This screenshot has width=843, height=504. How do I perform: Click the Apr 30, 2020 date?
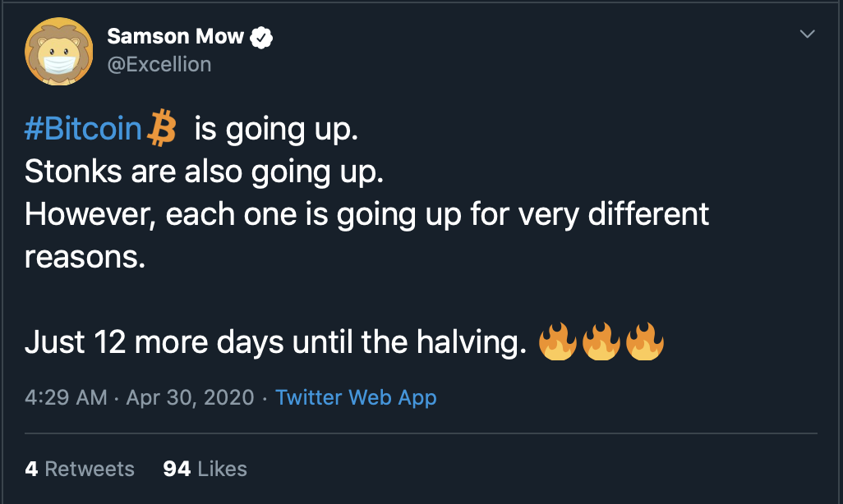(x=190, y=397)
